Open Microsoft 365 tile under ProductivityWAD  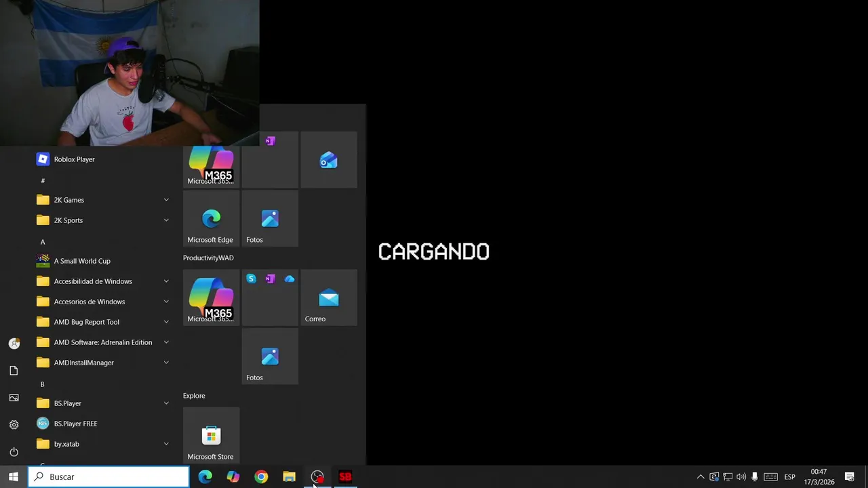(x=211, y=298)
